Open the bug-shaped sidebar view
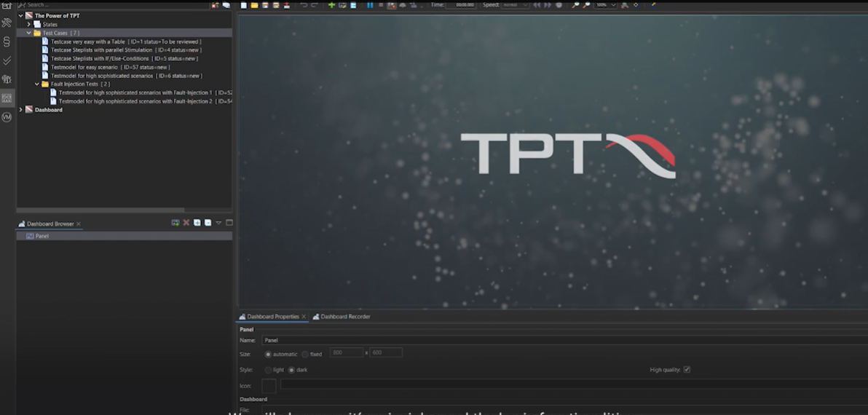868x415 pixels. (7, 79)
